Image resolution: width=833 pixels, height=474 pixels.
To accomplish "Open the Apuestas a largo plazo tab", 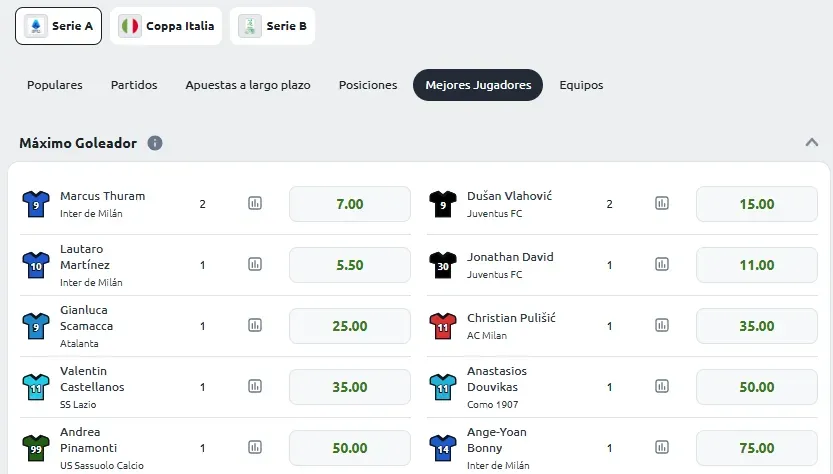I will (x=248, y=85).
